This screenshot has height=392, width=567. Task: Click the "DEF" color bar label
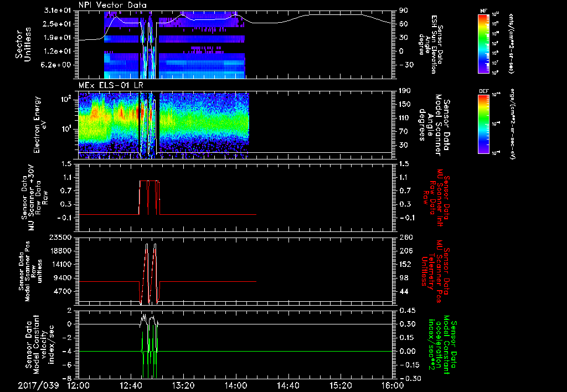point(483,91)
